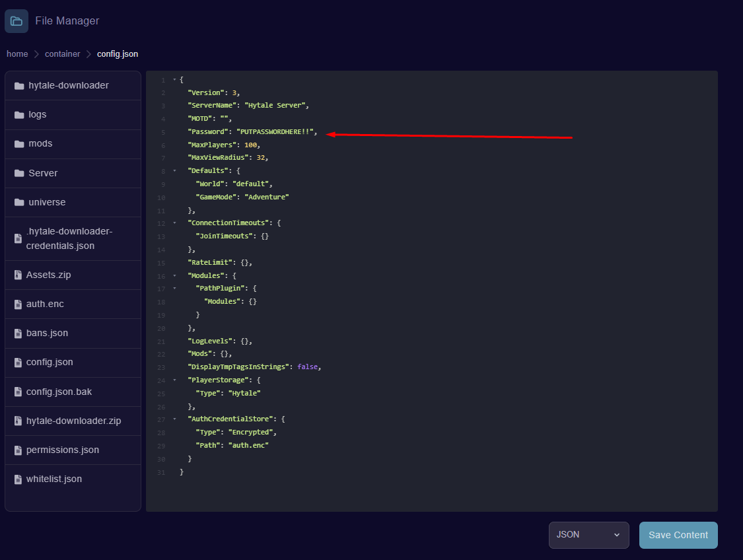Viewport: 743px width, 560px height.
Task: Collapse the "PlayerStorage" fold arrow
Action: pos(174,380)
